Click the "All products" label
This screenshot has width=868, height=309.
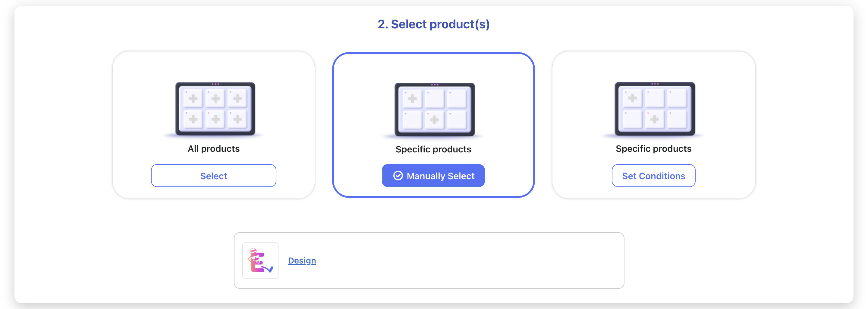point(214,149)
